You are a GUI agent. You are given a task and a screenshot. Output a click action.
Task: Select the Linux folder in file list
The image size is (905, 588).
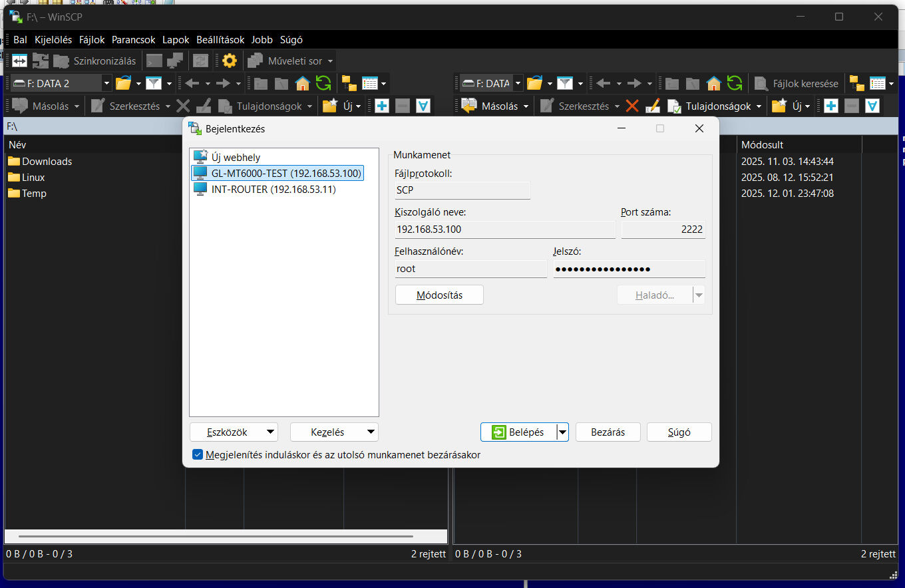click(x=27, y=178)
